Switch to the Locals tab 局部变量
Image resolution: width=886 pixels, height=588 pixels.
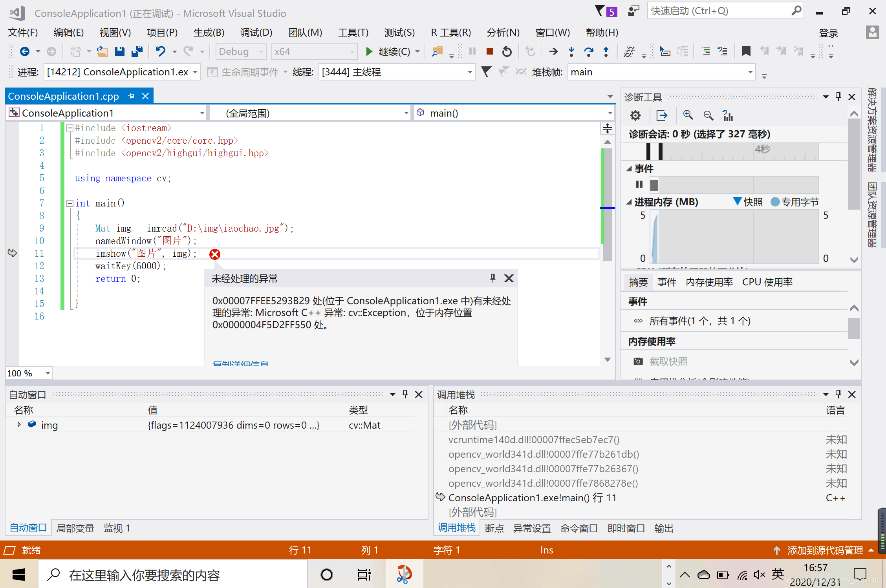[75, 528]
